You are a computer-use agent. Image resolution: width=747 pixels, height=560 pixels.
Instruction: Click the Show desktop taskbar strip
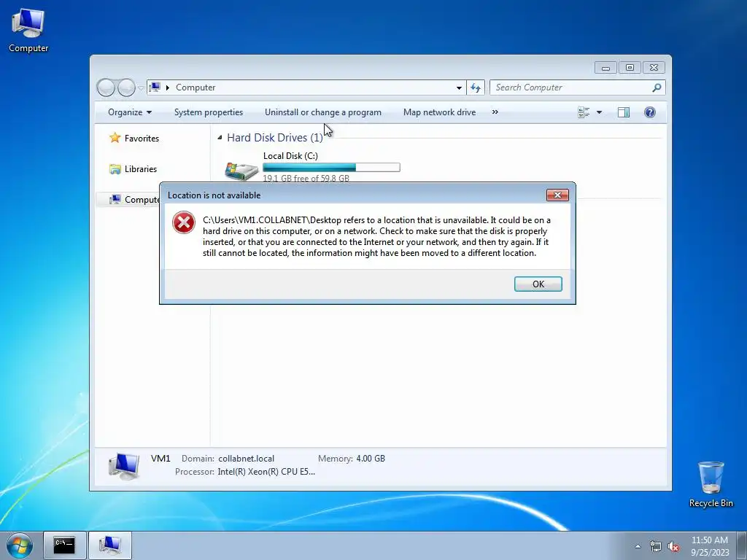pos(742,545)
